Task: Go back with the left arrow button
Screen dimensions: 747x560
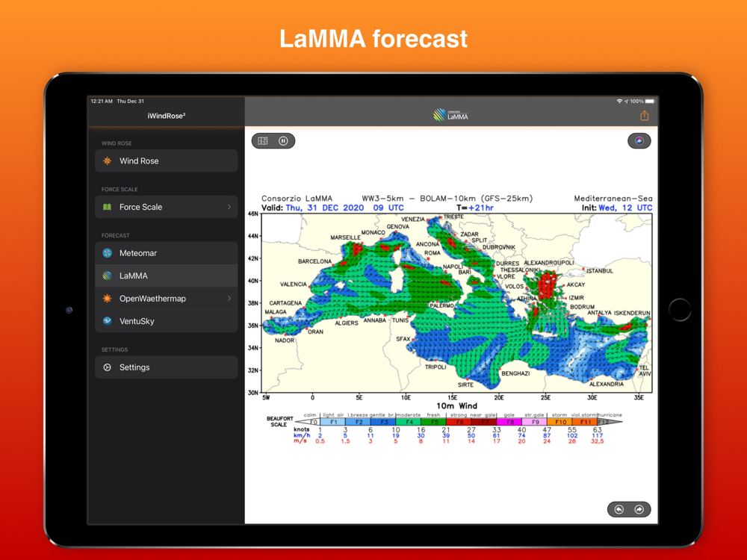Action: [619, 509]
